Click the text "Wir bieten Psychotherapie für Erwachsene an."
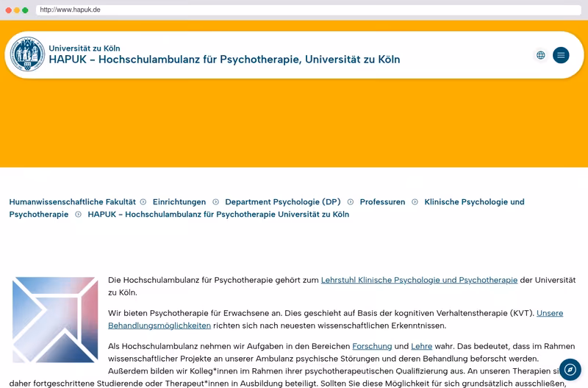 tap(195, 313)
